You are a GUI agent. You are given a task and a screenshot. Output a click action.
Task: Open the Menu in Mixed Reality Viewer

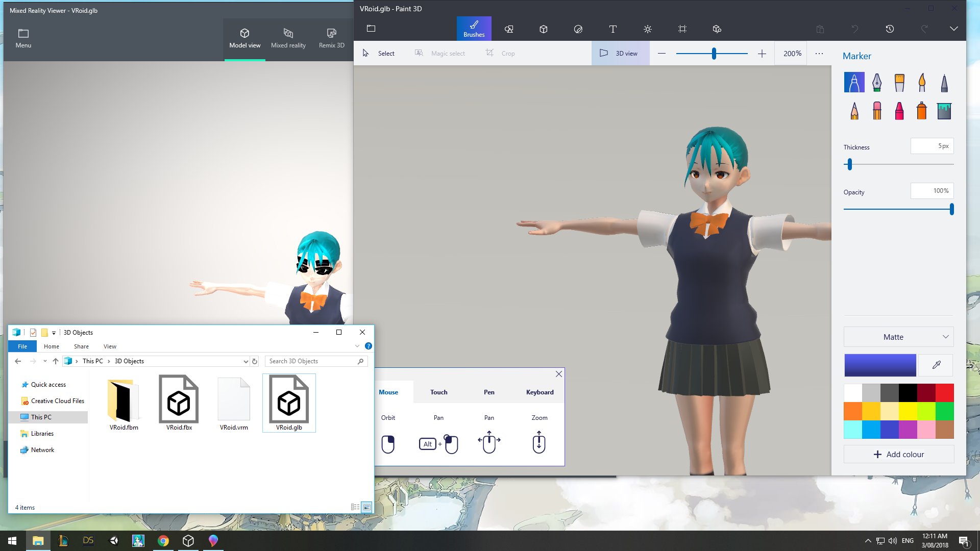23,39
